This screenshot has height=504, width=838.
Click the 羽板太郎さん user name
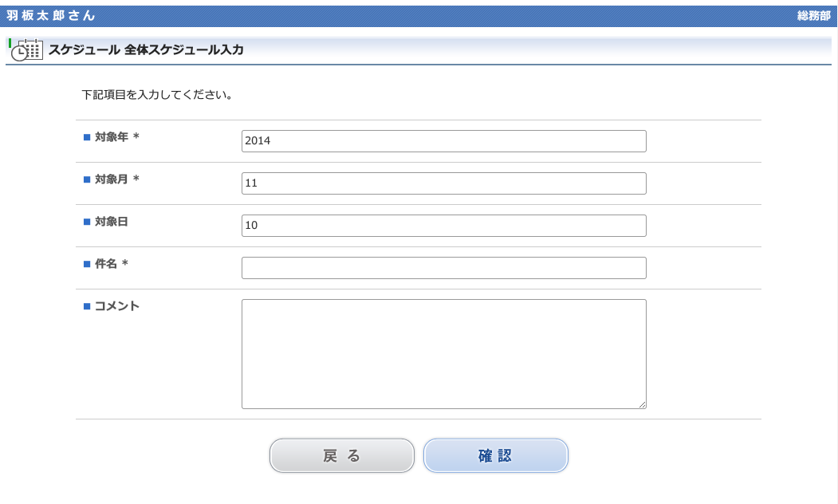tap(51, 15)
